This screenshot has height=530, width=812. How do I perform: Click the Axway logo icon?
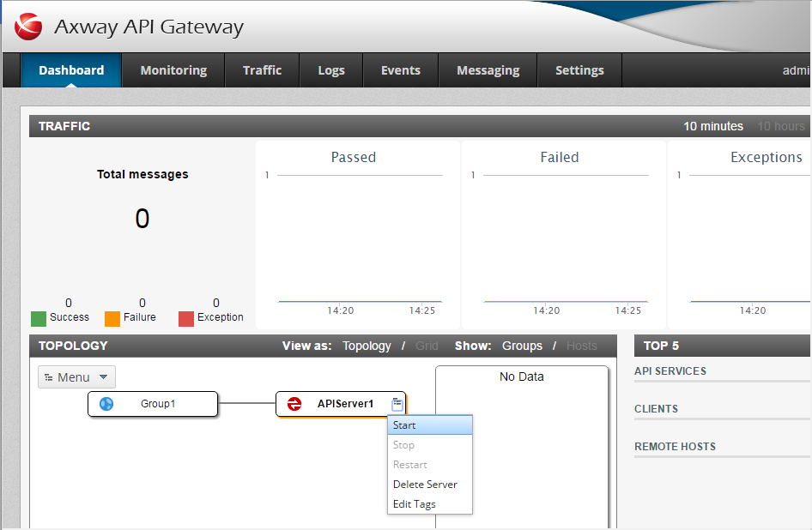click(x=28, y=27)
